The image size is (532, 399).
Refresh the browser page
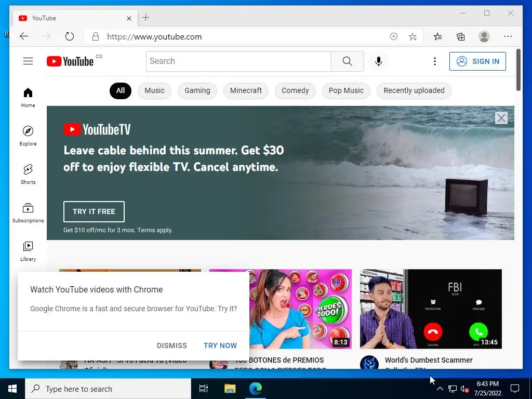pyautogui.click(x=69, y=36)
